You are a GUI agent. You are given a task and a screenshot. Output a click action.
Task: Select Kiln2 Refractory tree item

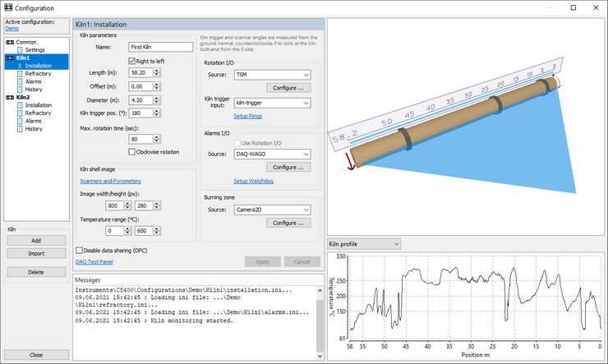pyautogui.click(x=38, y=113)
